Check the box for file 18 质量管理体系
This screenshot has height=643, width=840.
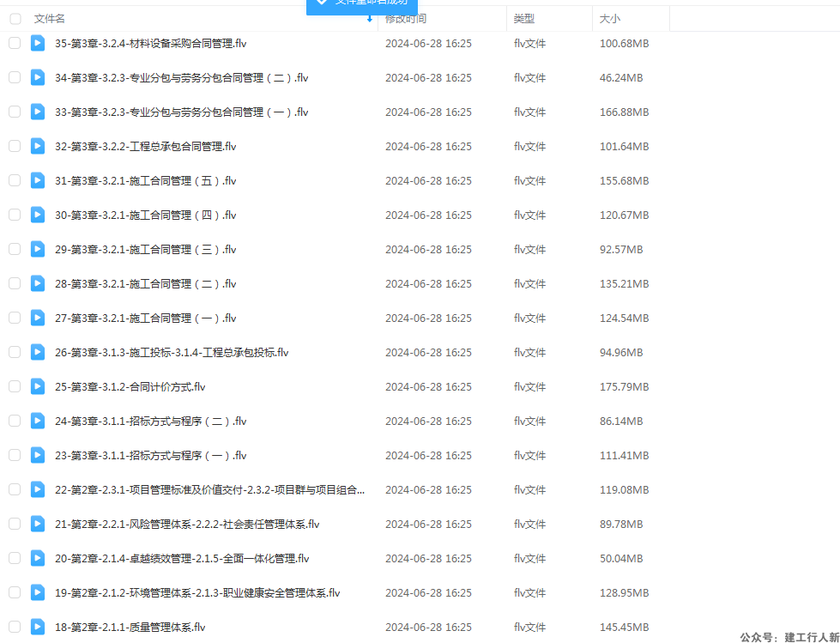(x=15, y=627)
